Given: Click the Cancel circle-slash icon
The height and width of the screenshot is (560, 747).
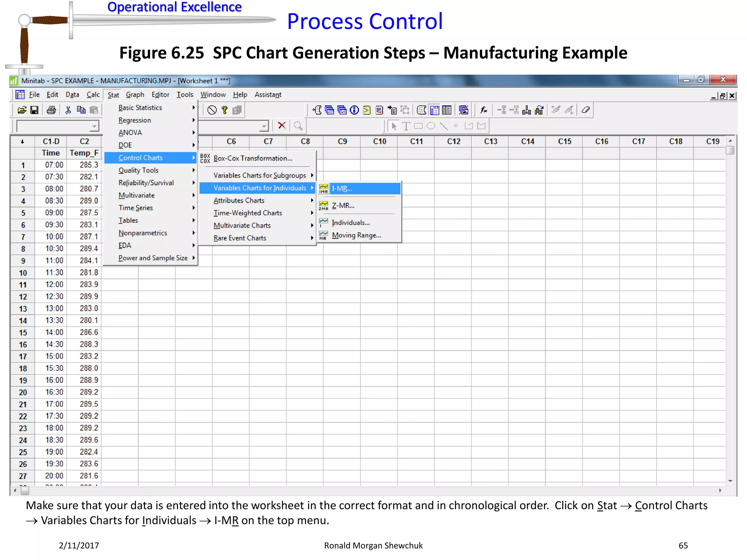Looking at the screenshot, I should point(212,110).
